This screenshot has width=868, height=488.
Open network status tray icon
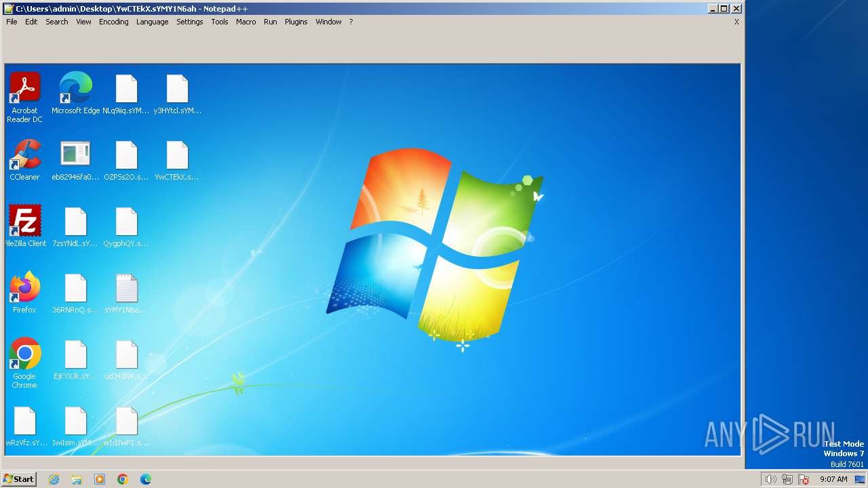pos(787,479)
